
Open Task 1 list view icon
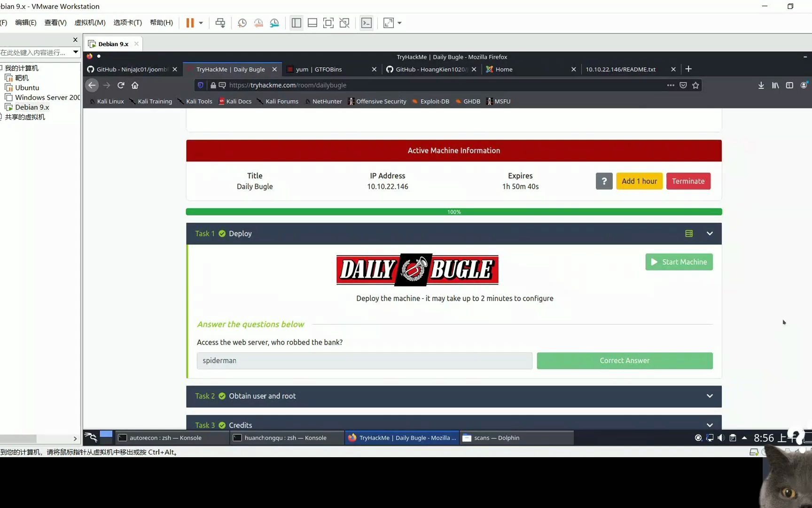point(689,234)
